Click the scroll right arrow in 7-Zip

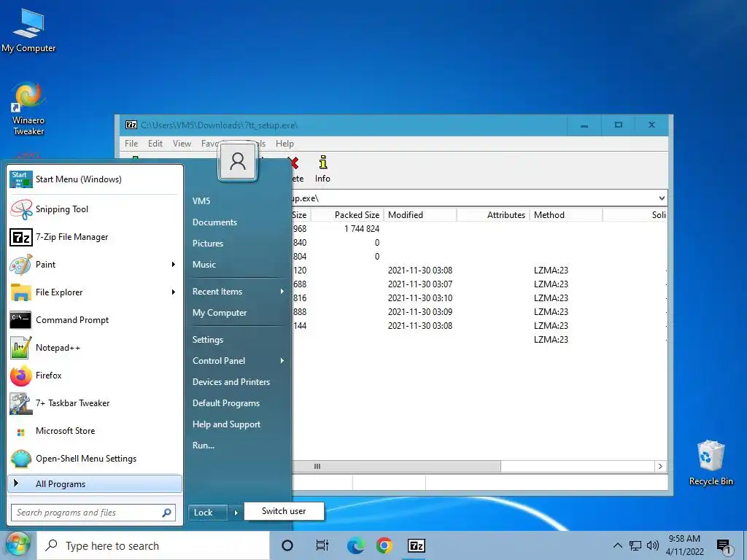point(660,466)
